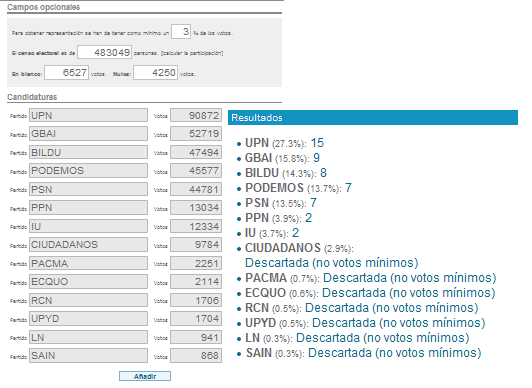Click the votes field showing 52719
Viewport: 532px width, 388px height.
pos(196,134)
